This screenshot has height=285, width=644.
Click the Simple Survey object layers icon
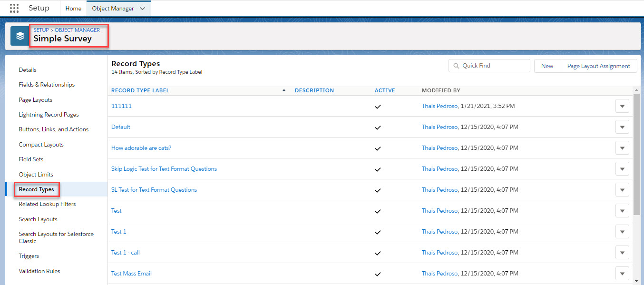20,36
